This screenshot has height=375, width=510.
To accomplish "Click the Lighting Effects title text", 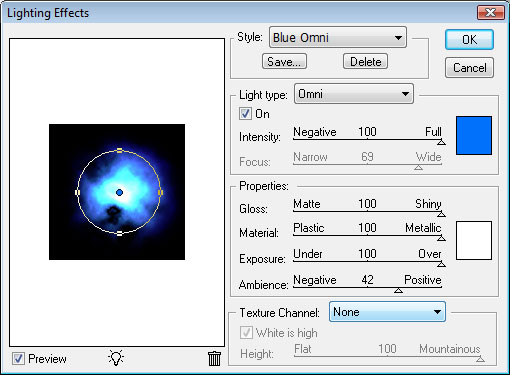I will tap(48, 13).
